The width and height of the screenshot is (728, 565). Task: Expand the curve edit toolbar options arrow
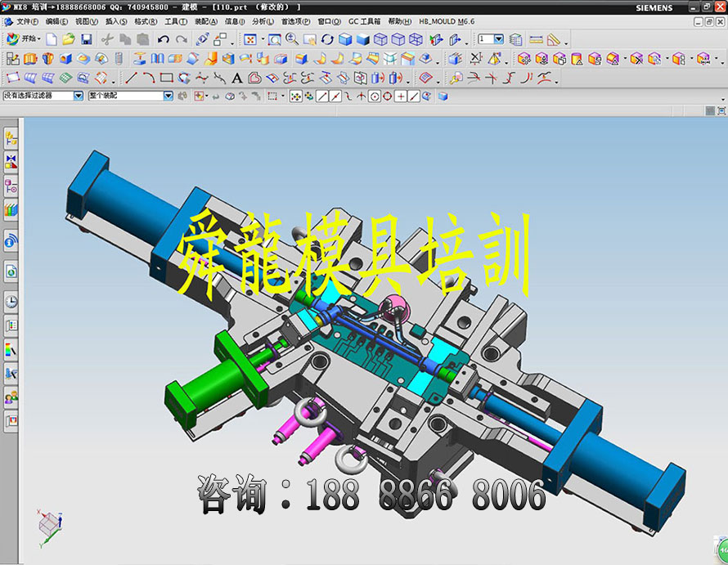(x=556, y=82)
